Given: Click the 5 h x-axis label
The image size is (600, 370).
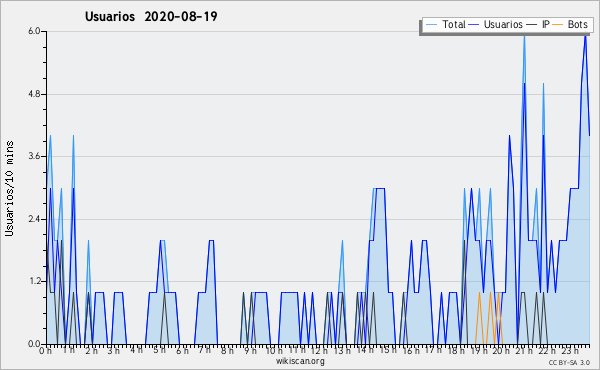Looking at the screenshot, I should (159, 350).
